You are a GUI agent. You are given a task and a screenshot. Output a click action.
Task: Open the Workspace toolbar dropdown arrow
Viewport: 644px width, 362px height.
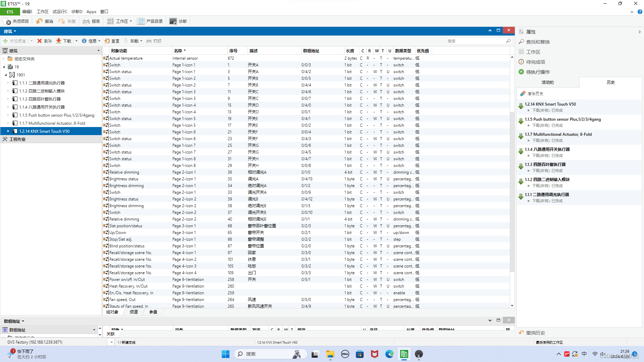click(131, 21)
